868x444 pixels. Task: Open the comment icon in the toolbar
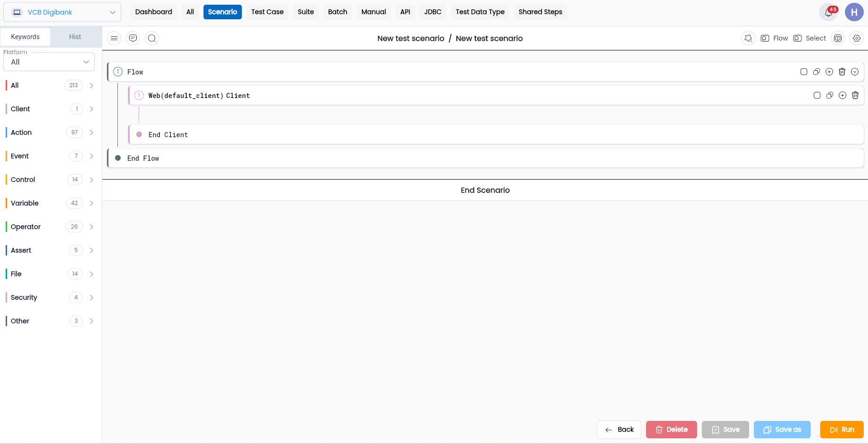click(133, 38)
